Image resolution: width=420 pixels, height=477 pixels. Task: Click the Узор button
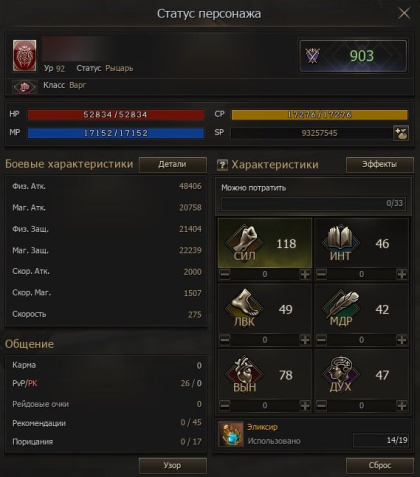tap(173, 466)
